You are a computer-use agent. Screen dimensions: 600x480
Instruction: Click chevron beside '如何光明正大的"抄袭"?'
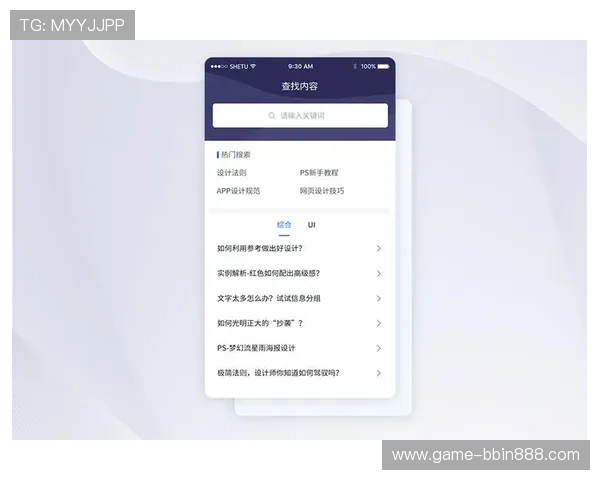pos(379,323)
